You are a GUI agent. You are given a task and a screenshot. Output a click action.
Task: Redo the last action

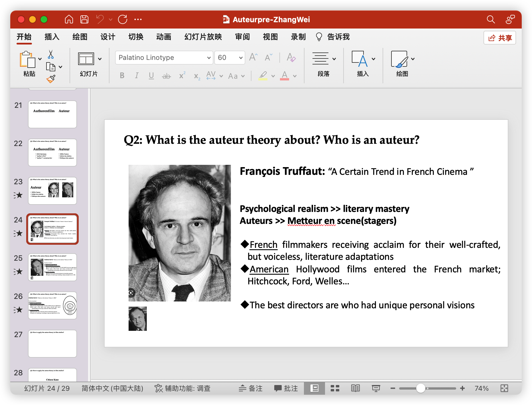point(123,19)
